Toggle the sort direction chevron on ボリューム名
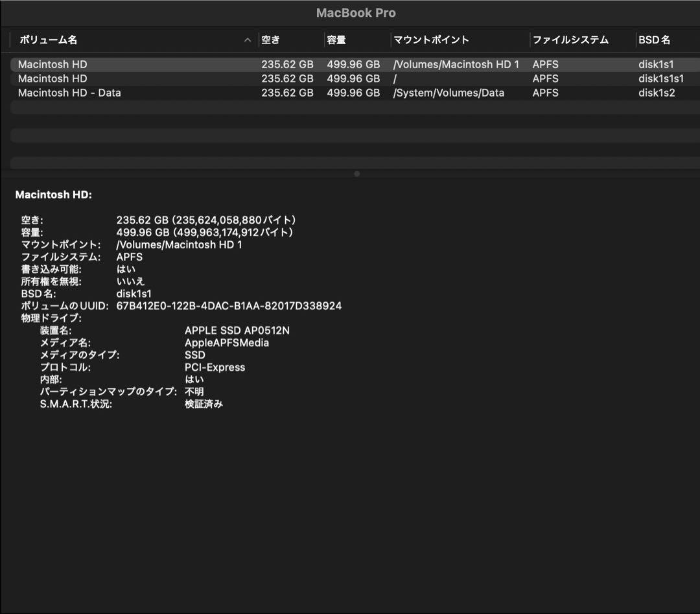700x614 pixels. (x=248, y=40)
